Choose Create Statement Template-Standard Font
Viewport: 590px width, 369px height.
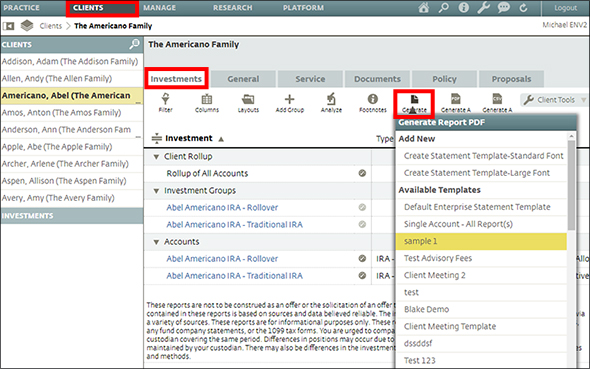[481, 156]
